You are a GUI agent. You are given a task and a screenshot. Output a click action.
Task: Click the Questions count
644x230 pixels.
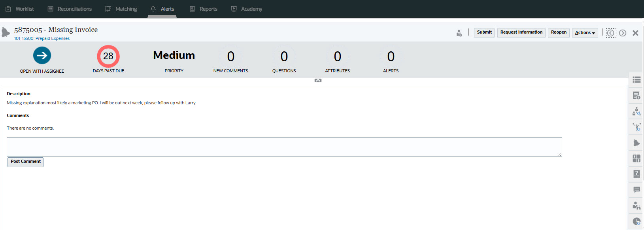point(284,57)
